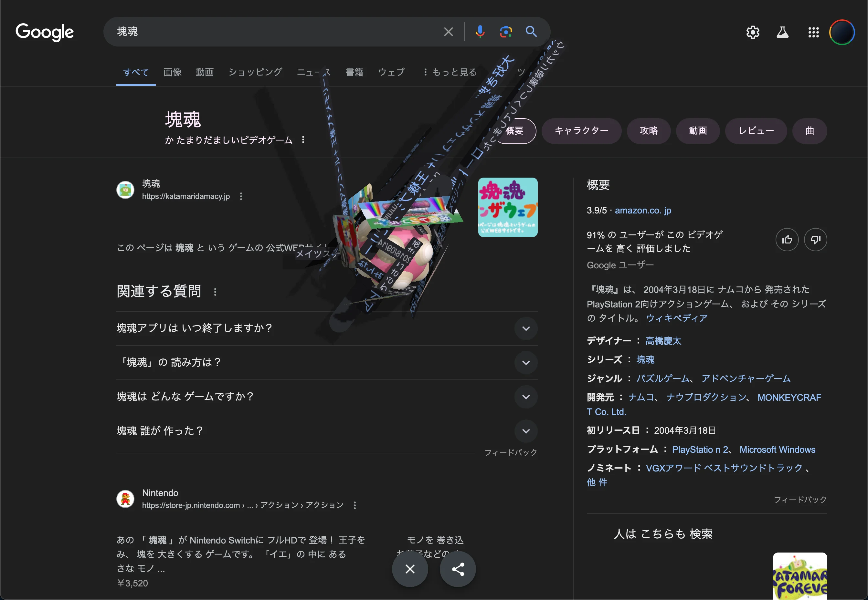Open VGXアワード ベストサウンドトラック link
This screenshot has width=868, height=600.
tap(724, 468)
